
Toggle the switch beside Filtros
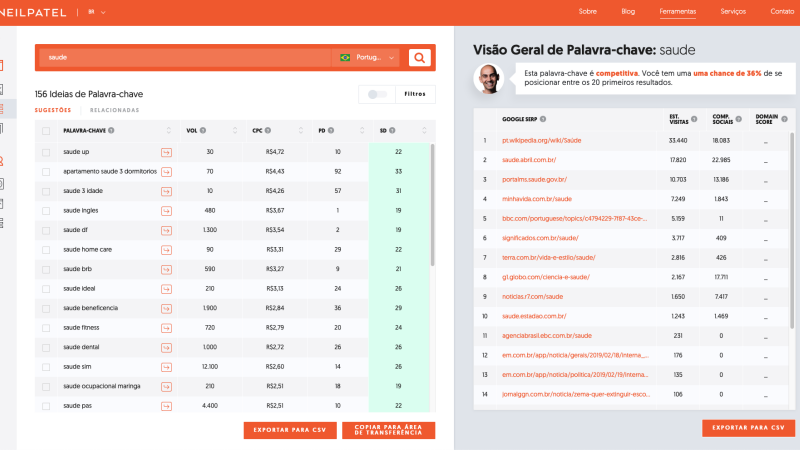click(378, 94)
